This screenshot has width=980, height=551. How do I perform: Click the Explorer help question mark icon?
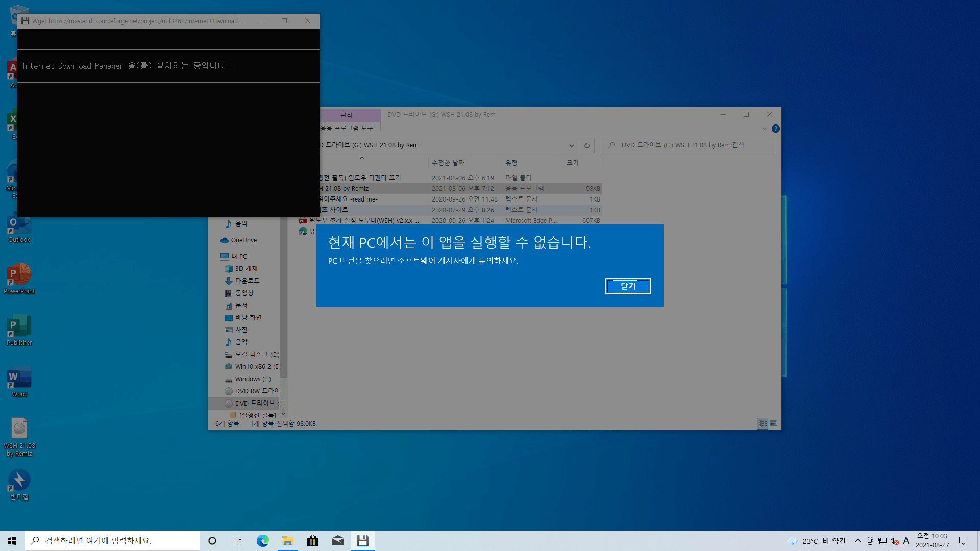tap(775, 129)
